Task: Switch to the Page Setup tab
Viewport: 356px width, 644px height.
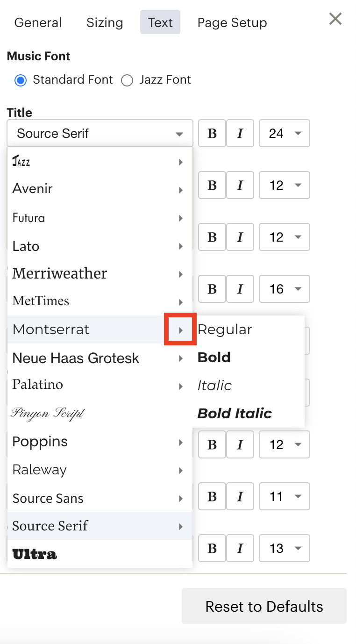Action: tap(232, 22)
